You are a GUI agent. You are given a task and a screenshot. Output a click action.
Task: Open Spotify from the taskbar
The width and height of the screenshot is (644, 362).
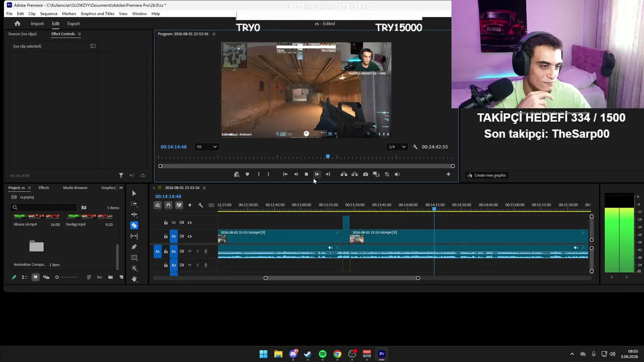323,354
